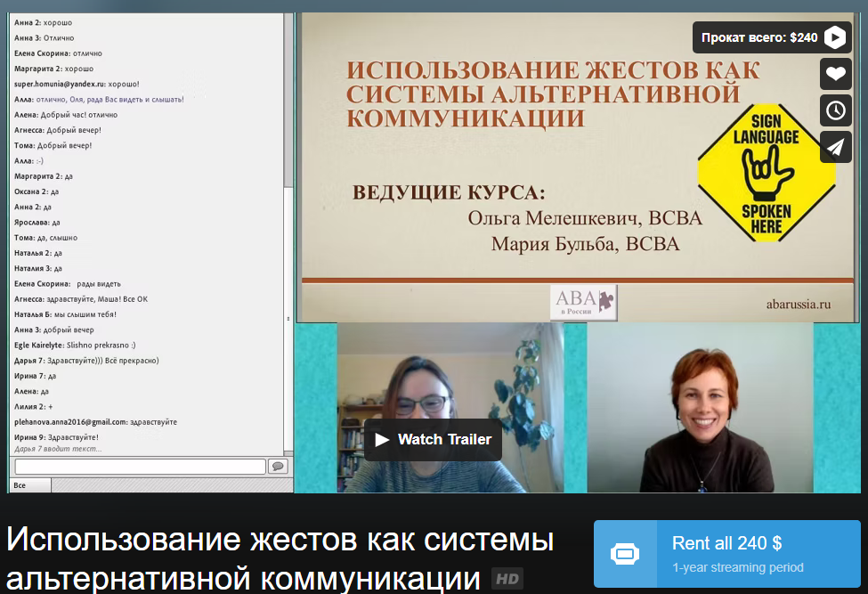Click the speech bubble send icon in chat
The image size is (868, 594).
[x=278, y=467]
